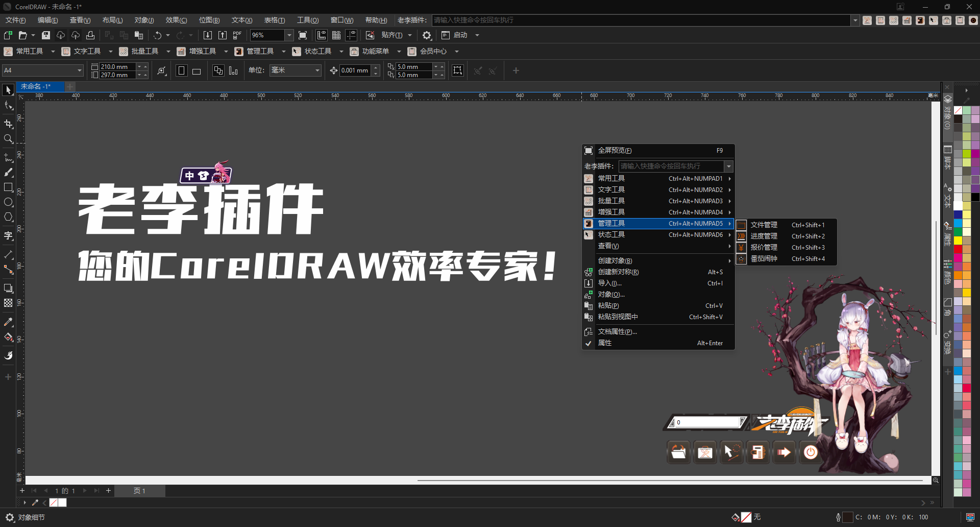Click the Save icon in standard toolbar
Viewport: 980px width, 527px height.
pos(46,35)
